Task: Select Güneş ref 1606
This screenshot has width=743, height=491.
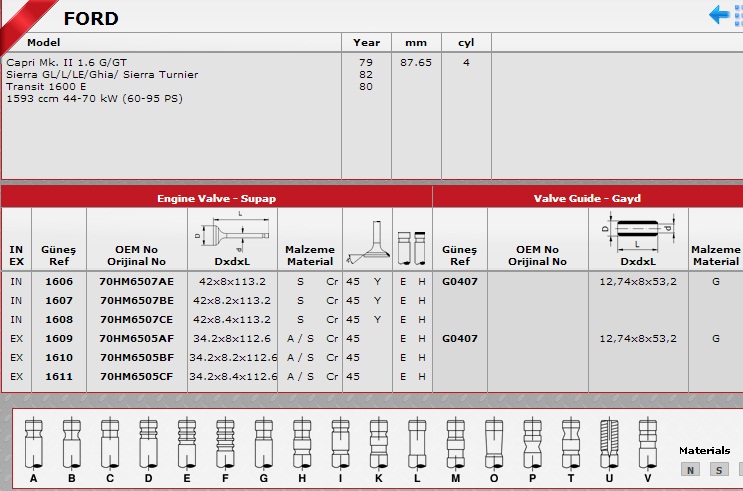Action: [59, 282]
